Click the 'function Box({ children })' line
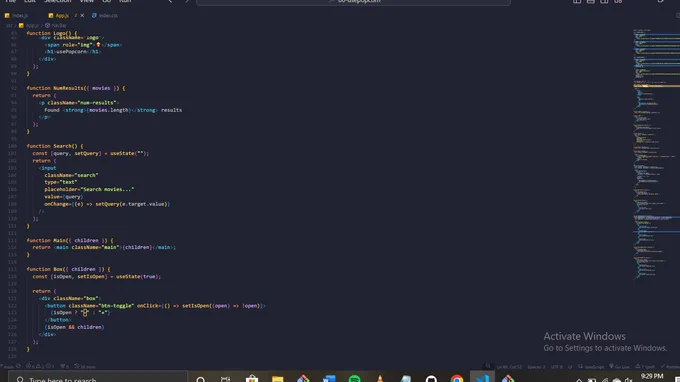The width and height of the screenshot is (680, 382). click(68, 269)
